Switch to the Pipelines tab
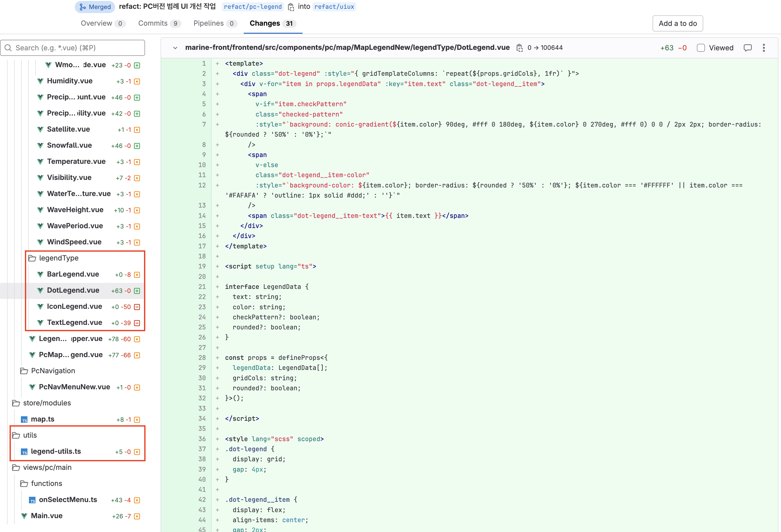 coord(215,23)
